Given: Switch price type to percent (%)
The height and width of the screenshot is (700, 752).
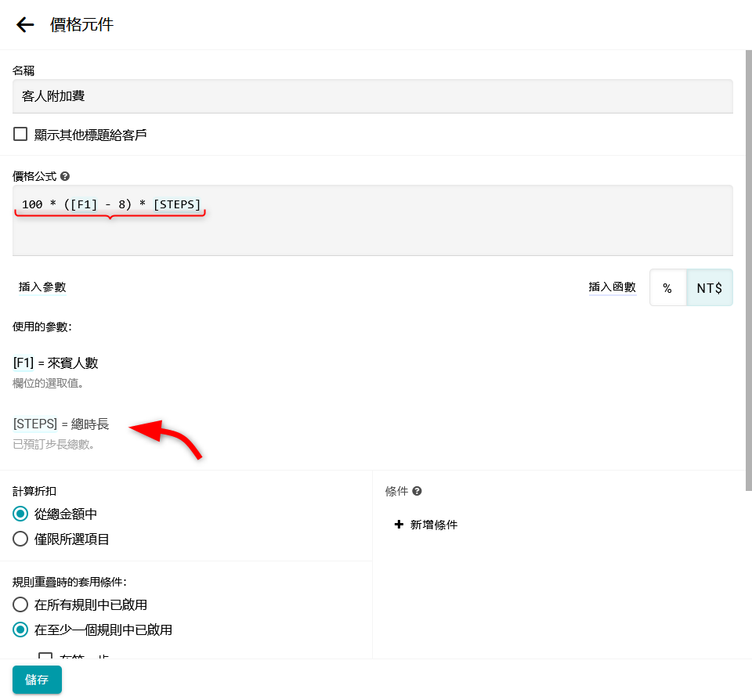Looking at the screenshot, I should pyautogui.click(x=667, y=288).
